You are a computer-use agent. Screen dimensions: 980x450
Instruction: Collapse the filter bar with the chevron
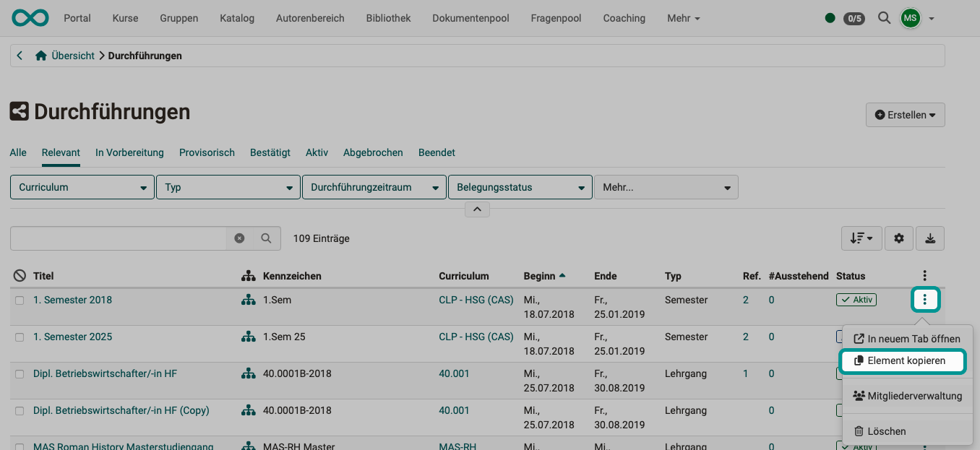coord(477,209)
